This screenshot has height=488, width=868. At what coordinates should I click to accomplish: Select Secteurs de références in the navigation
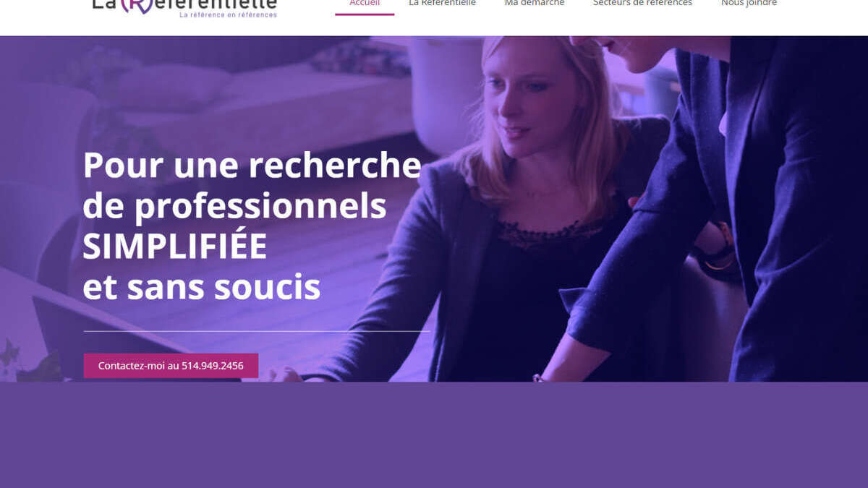pos(642,4)
